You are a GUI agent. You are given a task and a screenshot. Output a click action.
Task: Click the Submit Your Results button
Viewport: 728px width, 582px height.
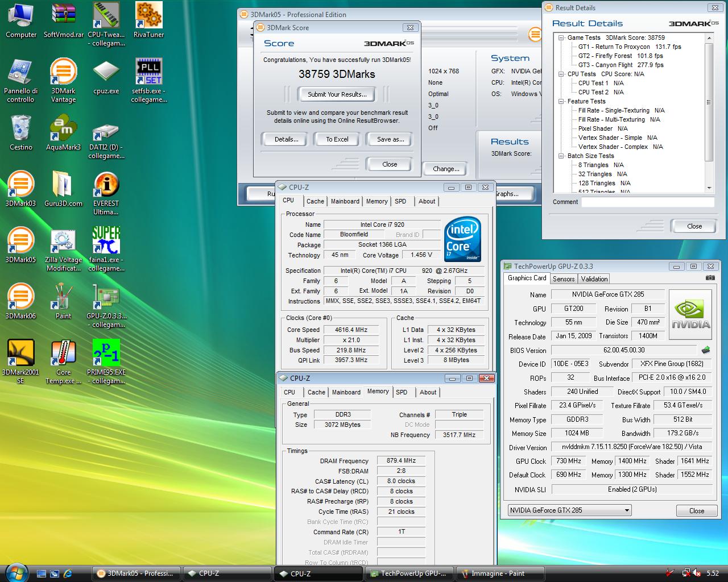(x=337, y=94)
